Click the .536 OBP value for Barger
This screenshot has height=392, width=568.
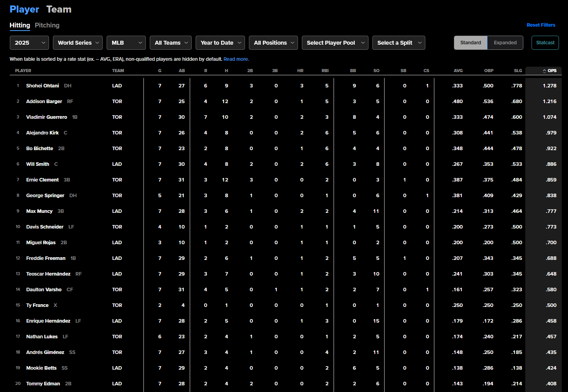(x=488, y=102)
